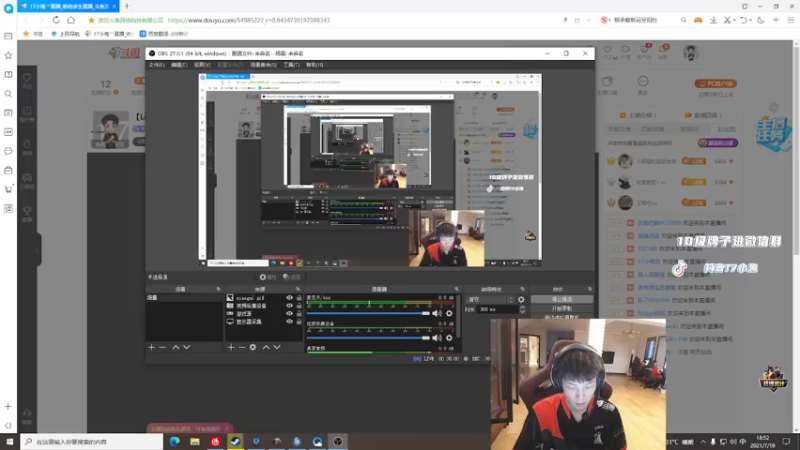Open settings gear for second mixer channel

pos(449,338)
